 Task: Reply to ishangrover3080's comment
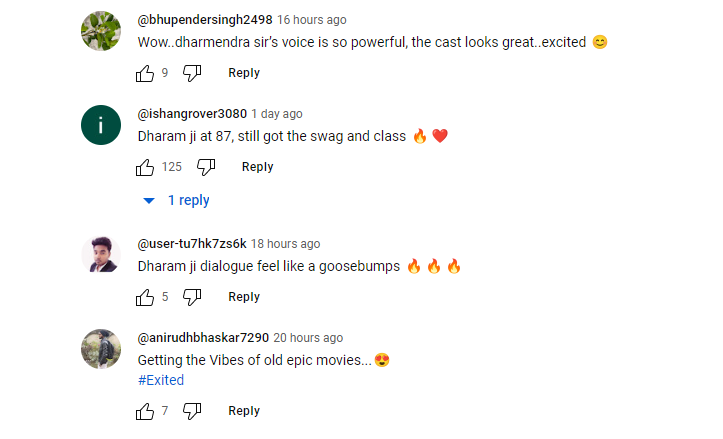pyautogui.click(x=257, y=167)
